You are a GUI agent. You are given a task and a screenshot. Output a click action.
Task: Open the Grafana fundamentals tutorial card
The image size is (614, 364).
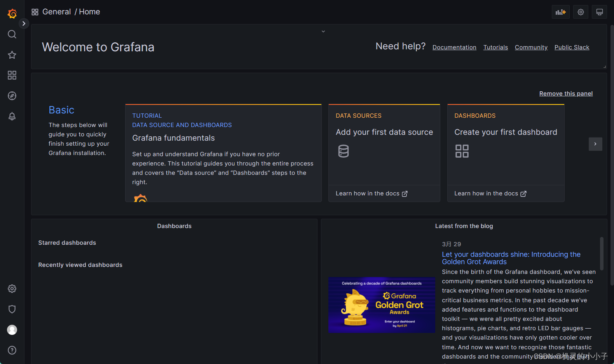click(x=223, y=153)
